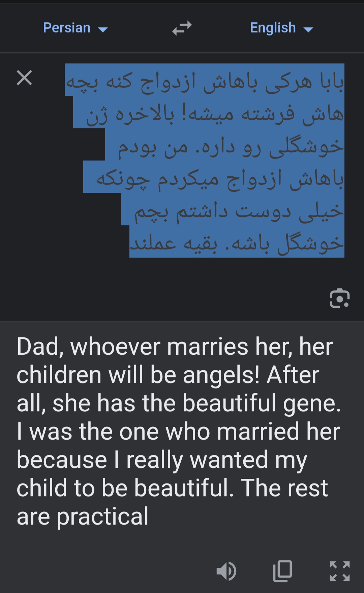Tap the word "Dad," in the translation
364x593 pixels.
[x=40, y=347]
